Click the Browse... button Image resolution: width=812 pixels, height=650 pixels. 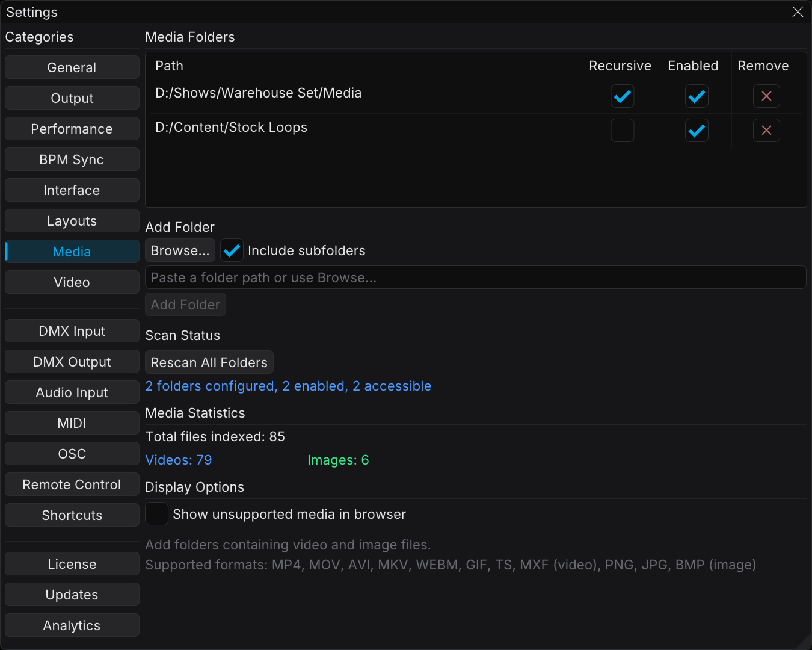pos(180,250)
